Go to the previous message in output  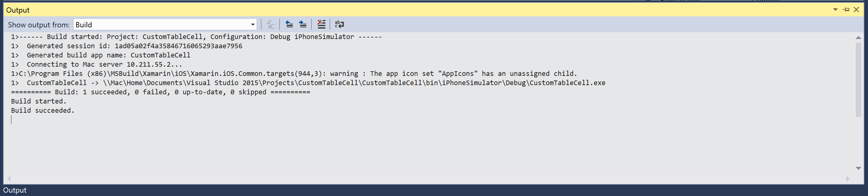point(289,24)
